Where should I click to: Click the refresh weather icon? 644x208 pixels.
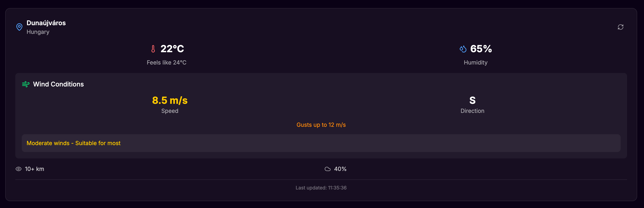pos(620,27)
